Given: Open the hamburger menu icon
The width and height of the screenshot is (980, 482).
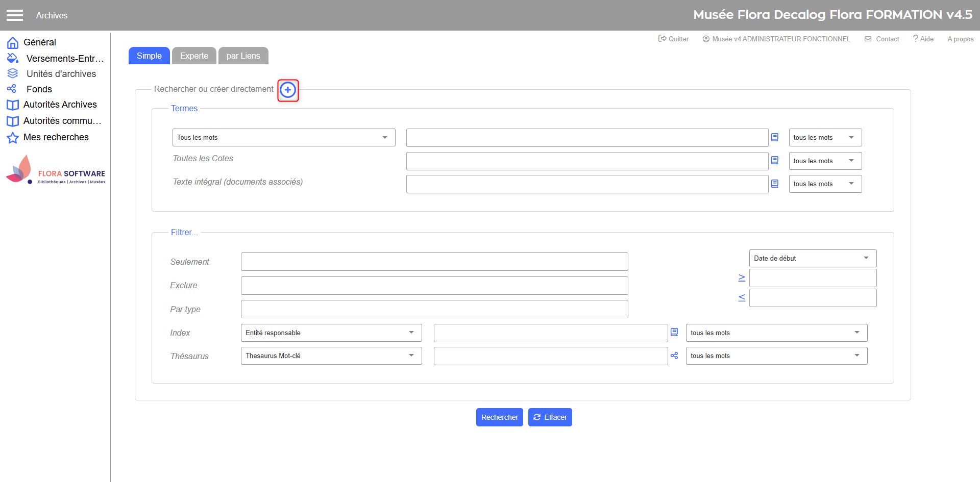Looking at the screenshot, I should tap(15, 15).
